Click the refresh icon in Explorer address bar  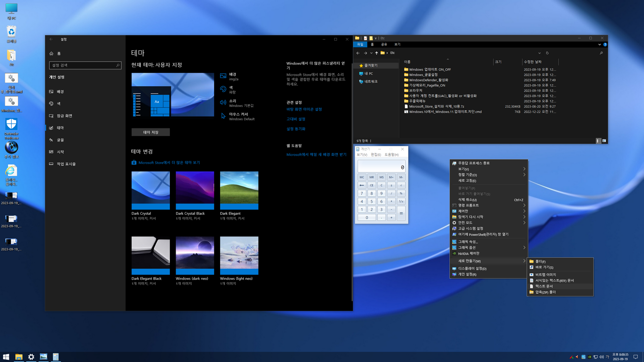pyautogui.click(x=547, y=53)
